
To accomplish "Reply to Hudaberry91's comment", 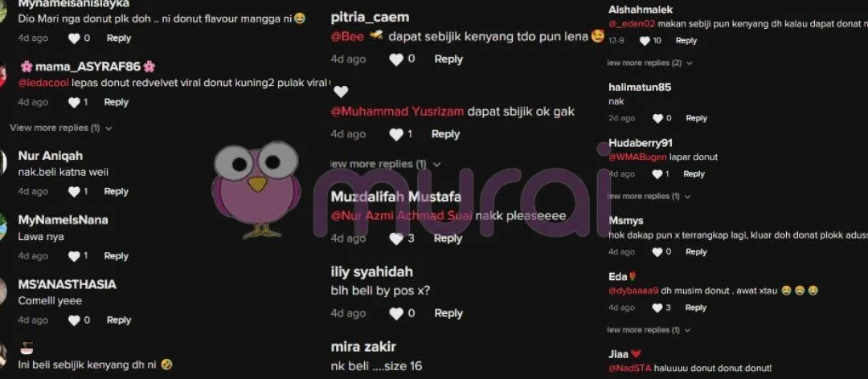I will coord(694,173).
